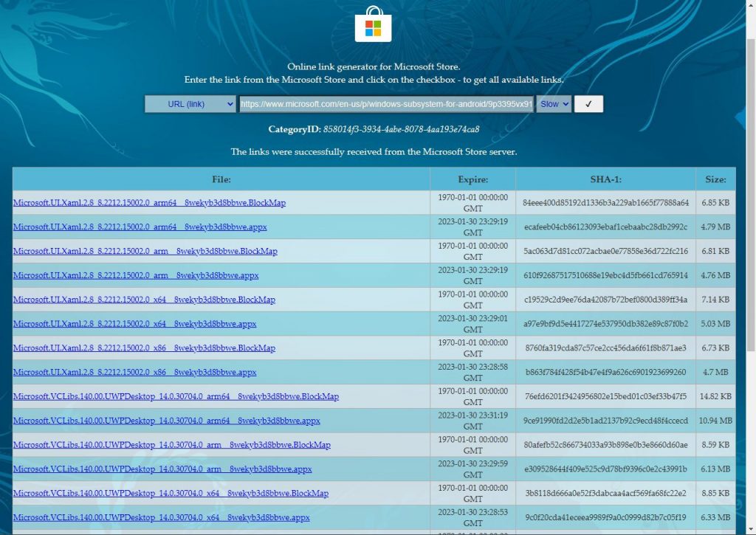
Task: Select SHA-1 hash starting 3b8118d666a
Action: point(606,494)
